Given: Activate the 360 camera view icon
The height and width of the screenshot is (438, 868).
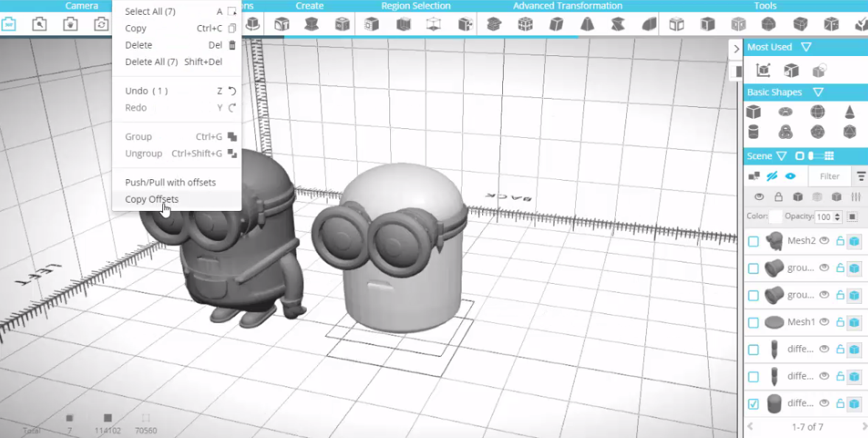Looking at the screenshot, I should point(9,24).
